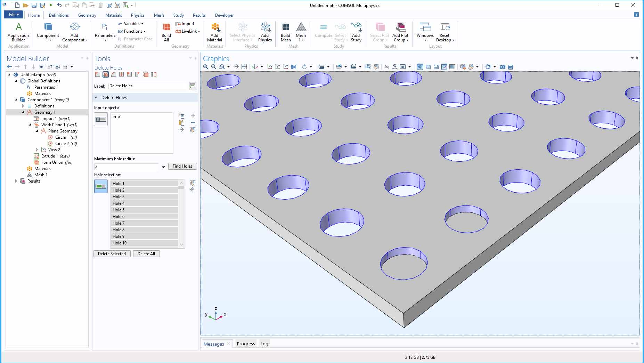Toggle the Application Builder button

pyautogui.click(x=18, y=31)
